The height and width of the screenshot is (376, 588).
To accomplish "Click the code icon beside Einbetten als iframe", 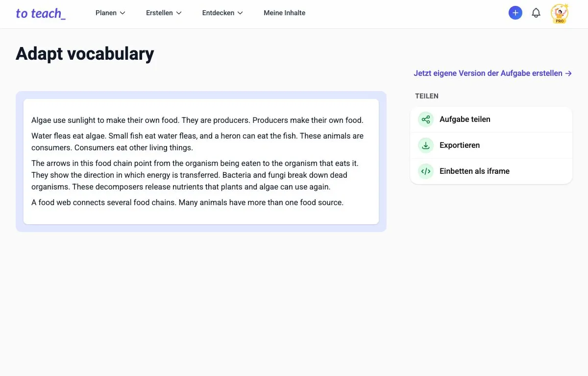I will 426,171.
